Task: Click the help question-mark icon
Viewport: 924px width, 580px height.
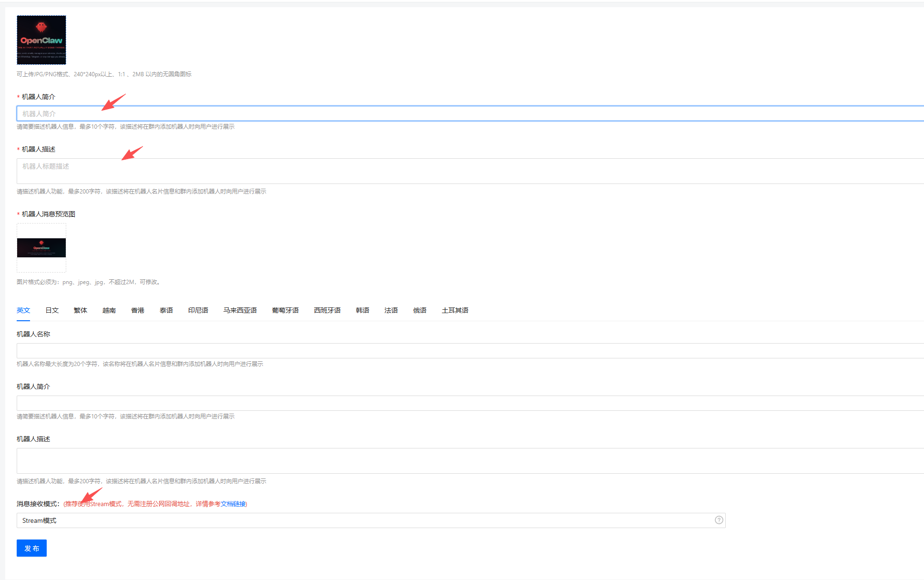Action: [719, 520]
